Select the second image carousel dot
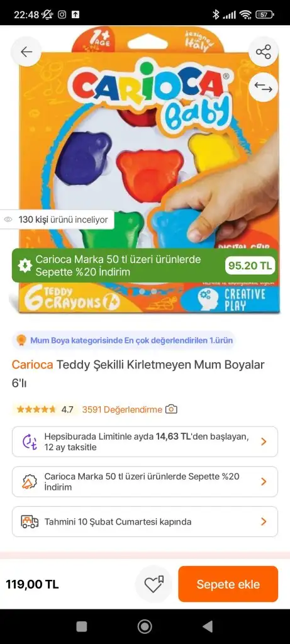 point(143,291)
